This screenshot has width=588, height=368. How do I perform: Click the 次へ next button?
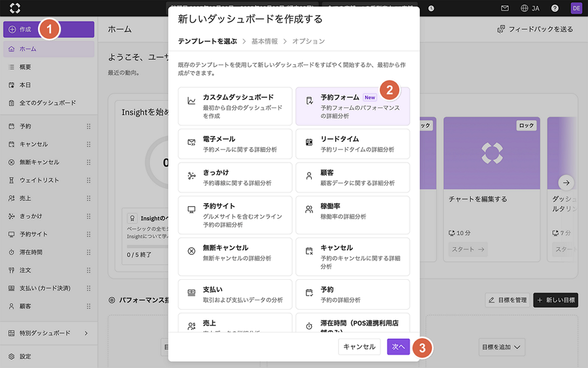(398, 347)
